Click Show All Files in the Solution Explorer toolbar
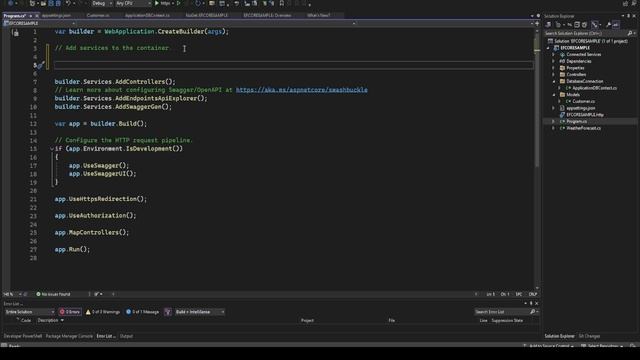The image size is (640, 360). coord(584,25)
